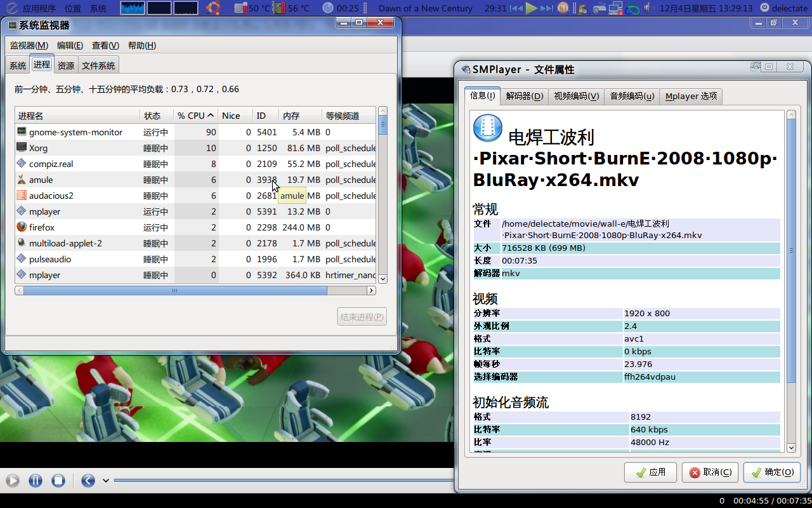This screenshot has width=812, height=508.
Task: Sort processes by Nice column header
Action: [x=235, y=116]
